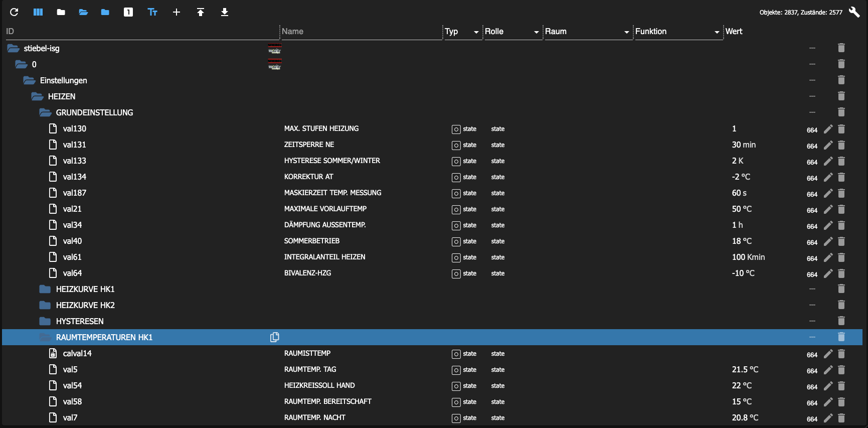Delete the HEIZEN folder
868x428 pixels.
[841, 96]
